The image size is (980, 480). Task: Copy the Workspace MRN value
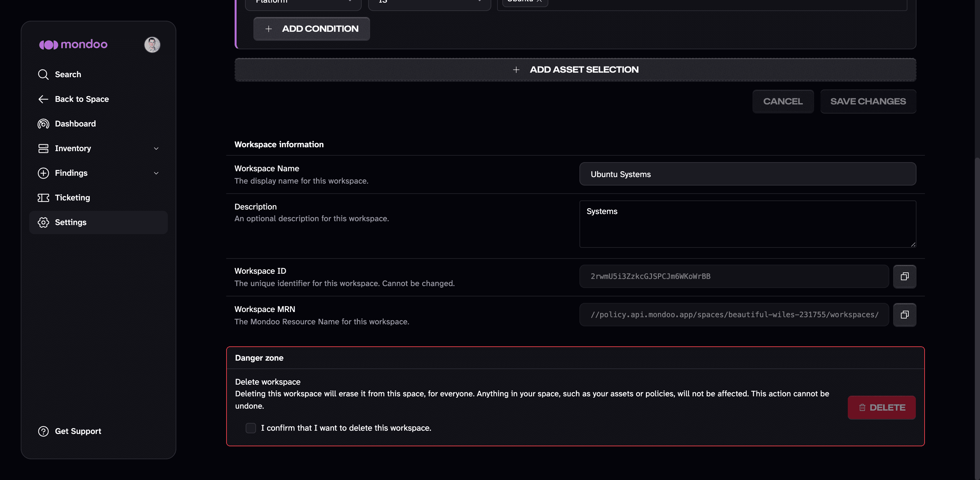904,315
